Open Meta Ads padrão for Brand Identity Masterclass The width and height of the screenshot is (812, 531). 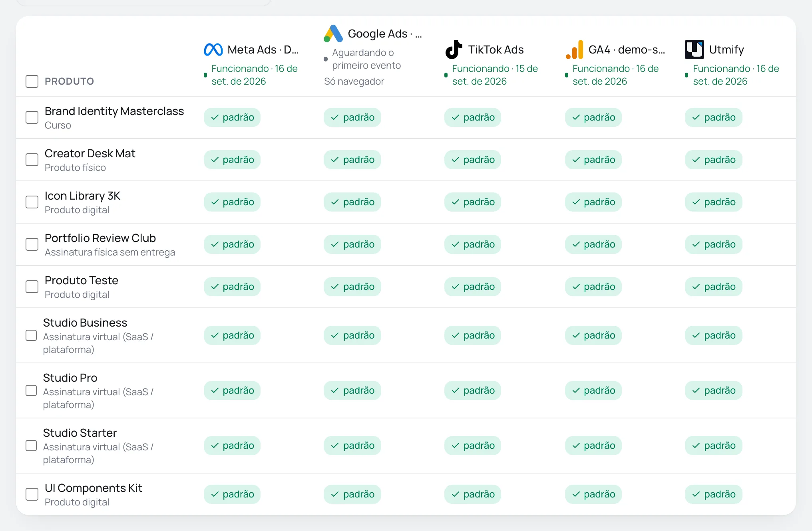click(232, 117)
